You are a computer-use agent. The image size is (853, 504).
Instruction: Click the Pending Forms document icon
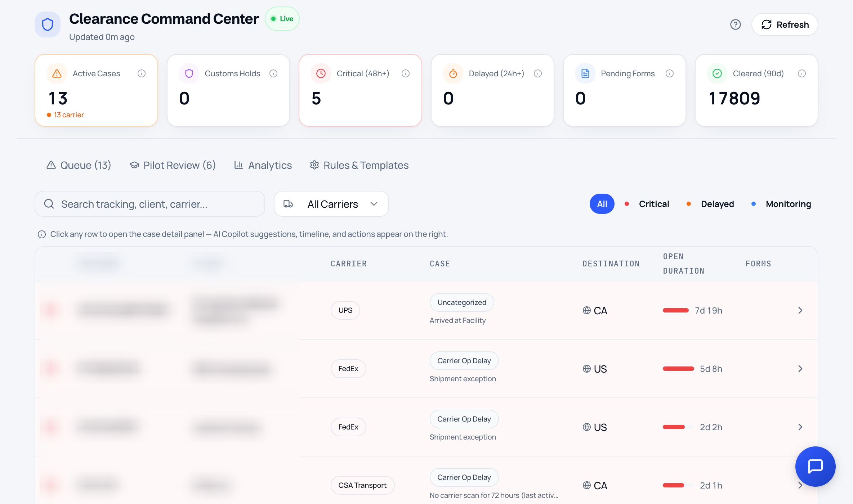point(585,73)
